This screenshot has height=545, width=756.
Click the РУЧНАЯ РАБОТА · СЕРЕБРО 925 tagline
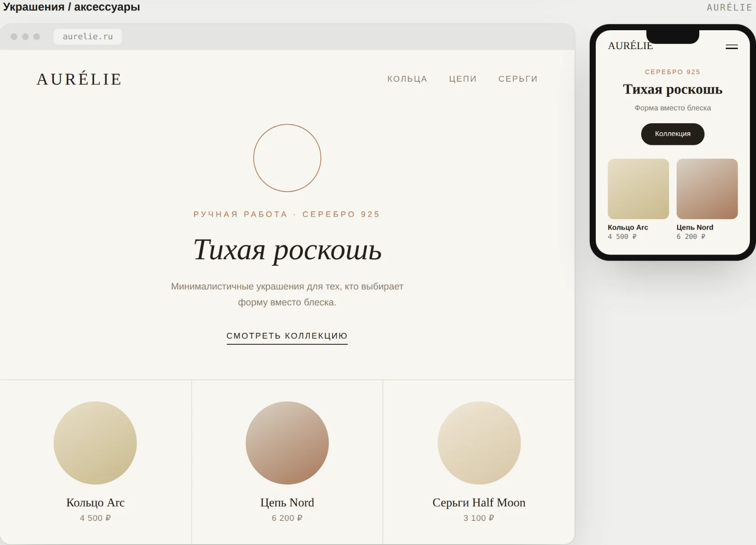[287, 214]
